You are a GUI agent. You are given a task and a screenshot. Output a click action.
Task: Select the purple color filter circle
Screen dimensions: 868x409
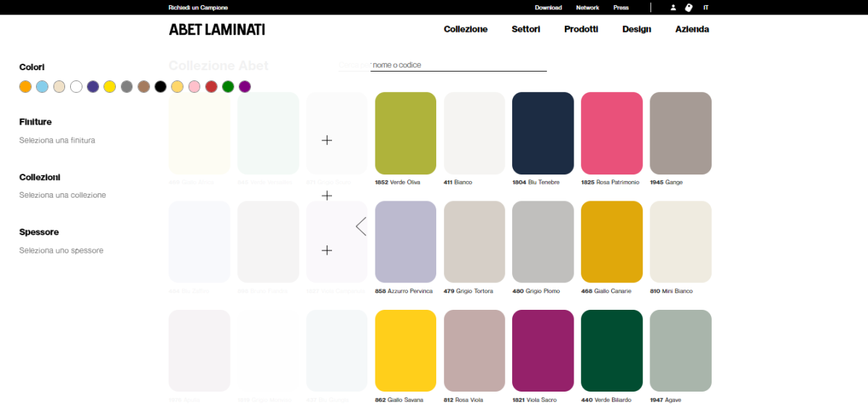click(x=244, y=87)
